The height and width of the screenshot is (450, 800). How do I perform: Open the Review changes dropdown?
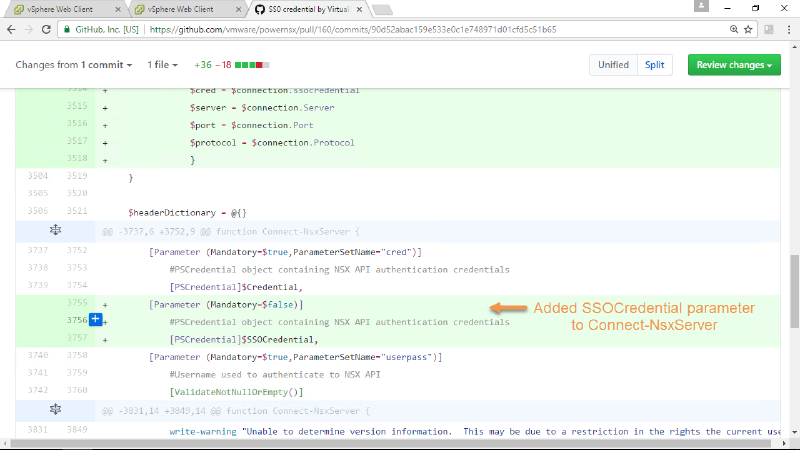click(x=734, y=65)
